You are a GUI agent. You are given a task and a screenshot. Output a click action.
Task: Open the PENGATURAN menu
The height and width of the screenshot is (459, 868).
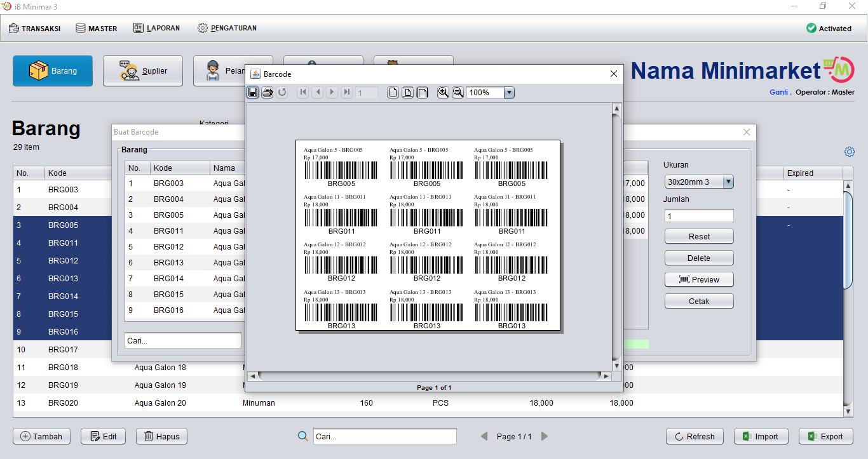(x=227, y=28)
